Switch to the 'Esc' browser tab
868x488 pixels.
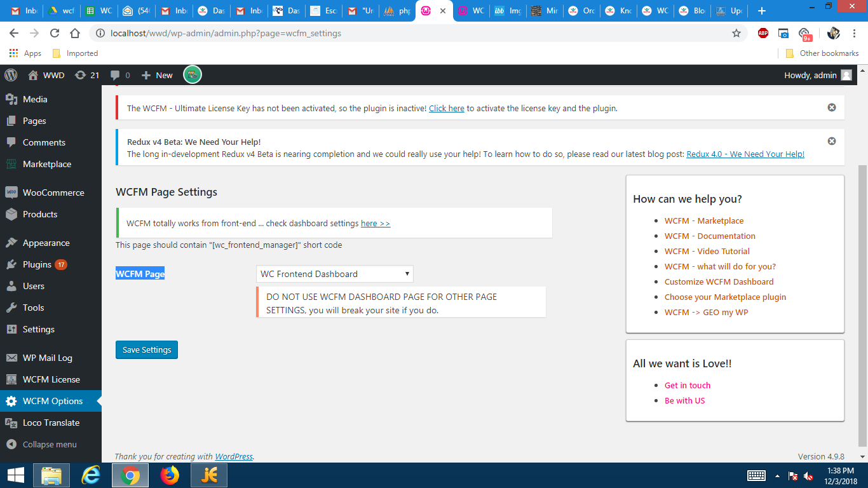(x=323, y=11)
